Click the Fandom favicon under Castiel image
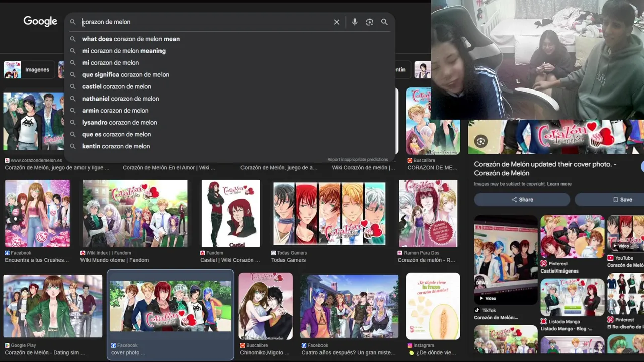This screenshot has height=362, width=644. pyautogui.click(x=203, y=253)
